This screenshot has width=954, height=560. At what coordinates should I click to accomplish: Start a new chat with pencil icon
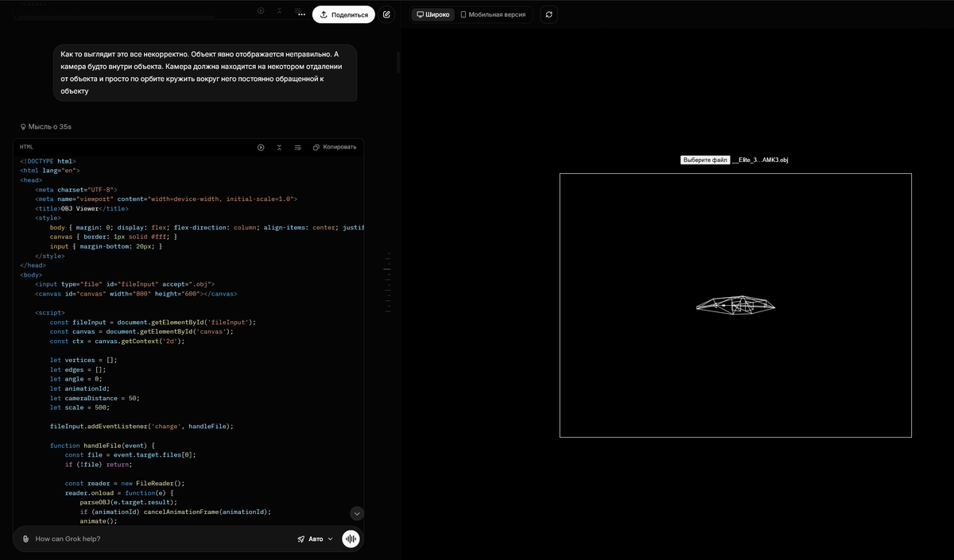pos(386,14)
